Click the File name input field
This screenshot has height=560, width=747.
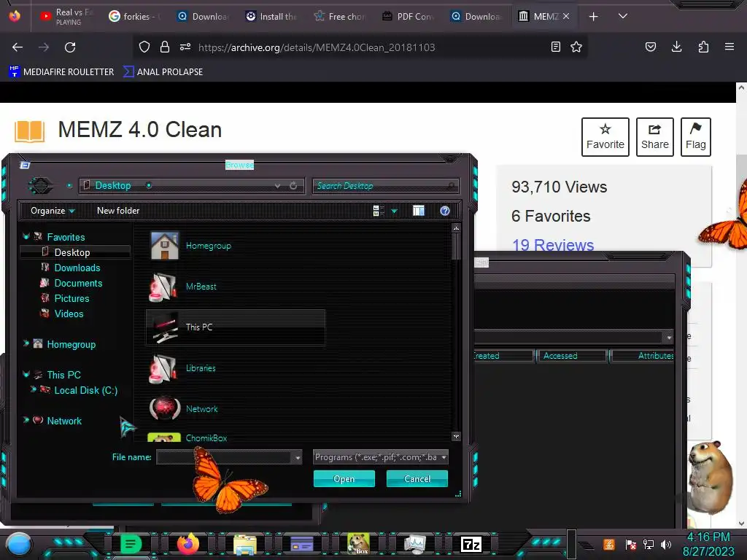pyautogui.click(x=224, y=457)
